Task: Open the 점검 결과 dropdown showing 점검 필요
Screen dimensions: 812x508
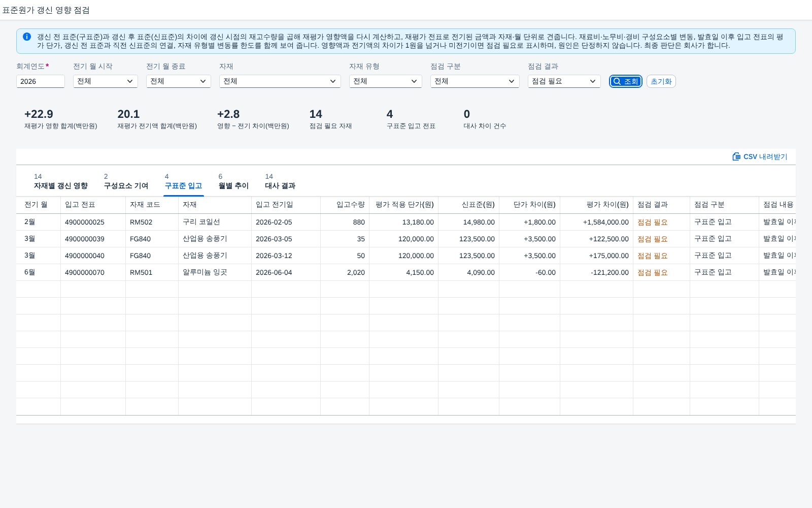Action: click(x=564, y=81)
